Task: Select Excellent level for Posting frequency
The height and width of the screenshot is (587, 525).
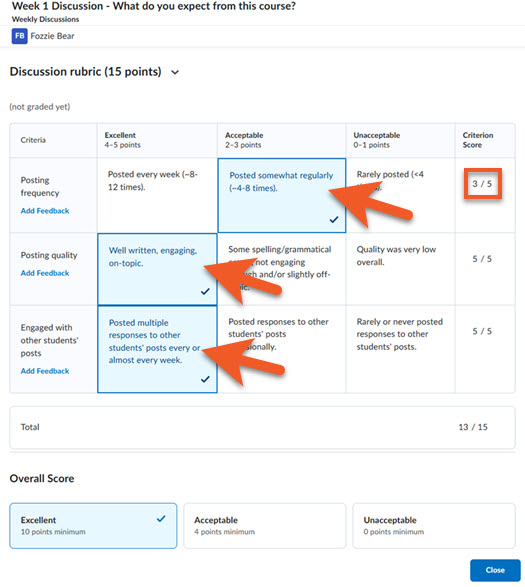Action: 157,195
